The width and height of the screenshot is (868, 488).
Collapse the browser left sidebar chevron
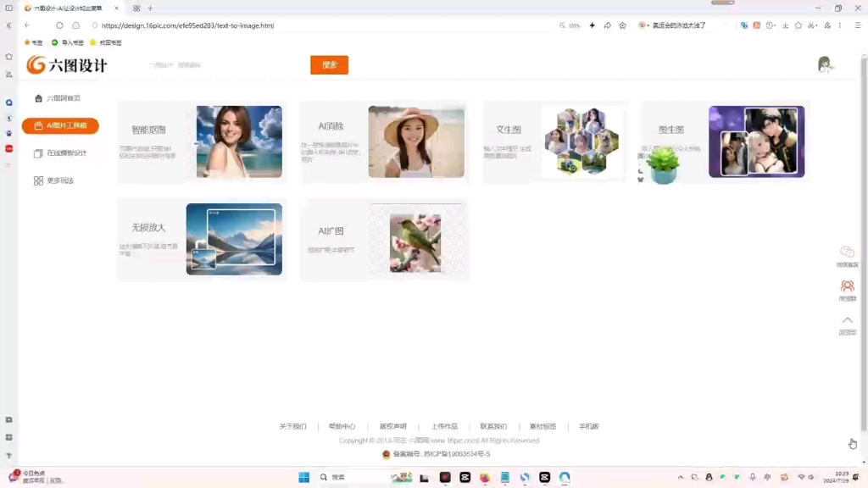click(x=8, y=25)
